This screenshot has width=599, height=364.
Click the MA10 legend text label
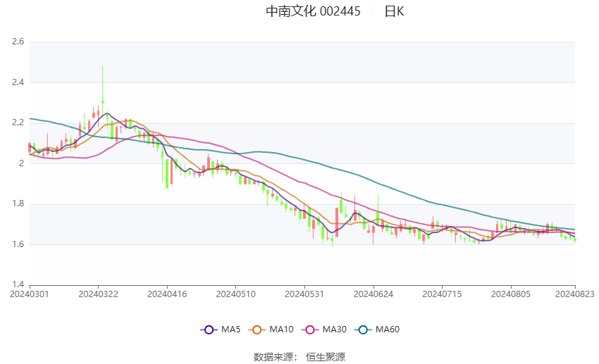(281, 330)
